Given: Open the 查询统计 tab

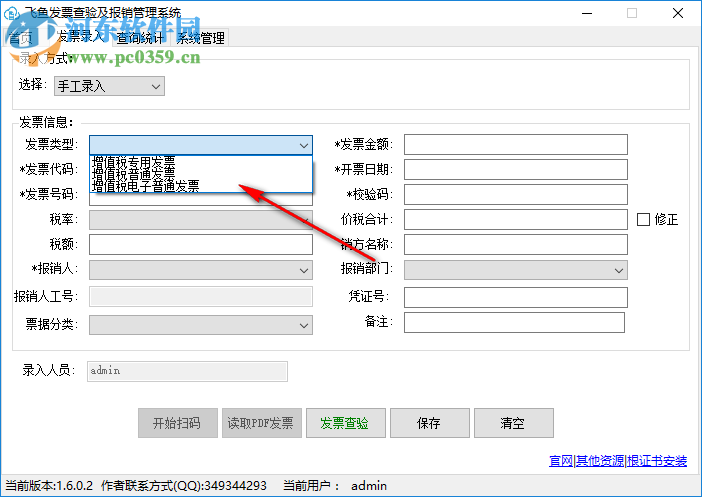Looking at the screenshot, I should [x=141, y=38].
